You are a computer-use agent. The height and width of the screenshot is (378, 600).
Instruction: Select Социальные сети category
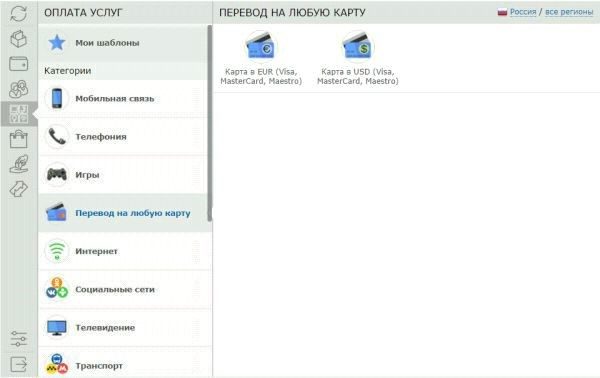coord(125,290)
